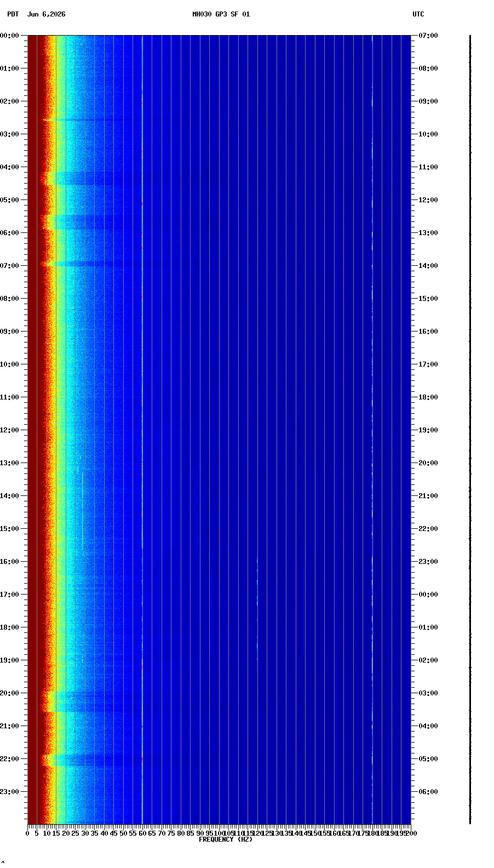Click the 13:00 UTC time label

tap(428, 233)
